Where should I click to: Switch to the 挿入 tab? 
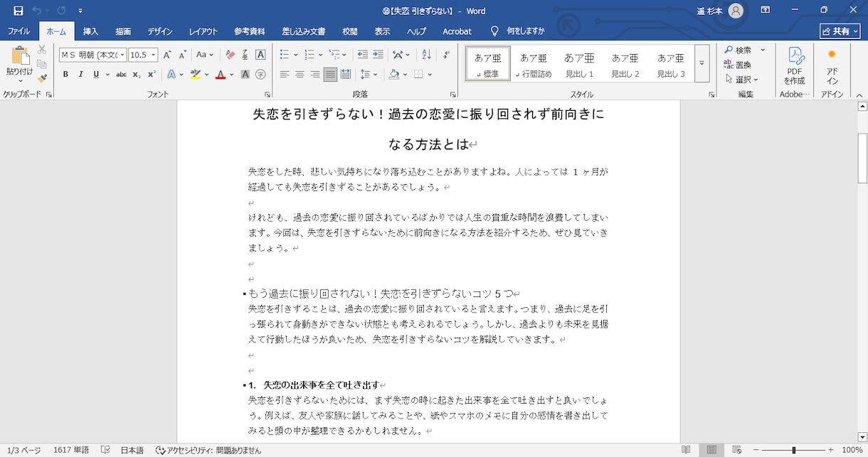click(90, 31)
